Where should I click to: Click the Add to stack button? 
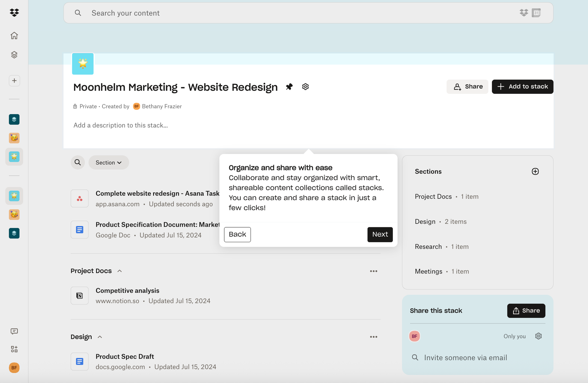[522, 87]
